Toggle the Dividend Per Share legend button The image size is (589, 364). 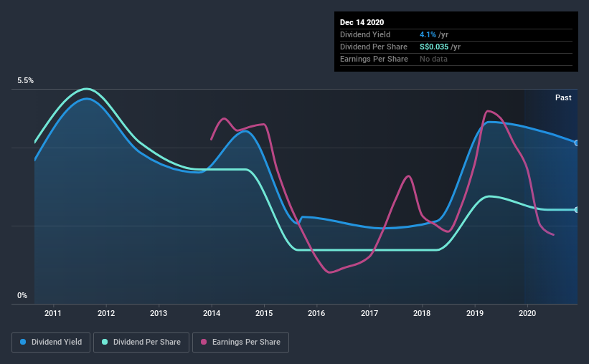pos(141,343)
